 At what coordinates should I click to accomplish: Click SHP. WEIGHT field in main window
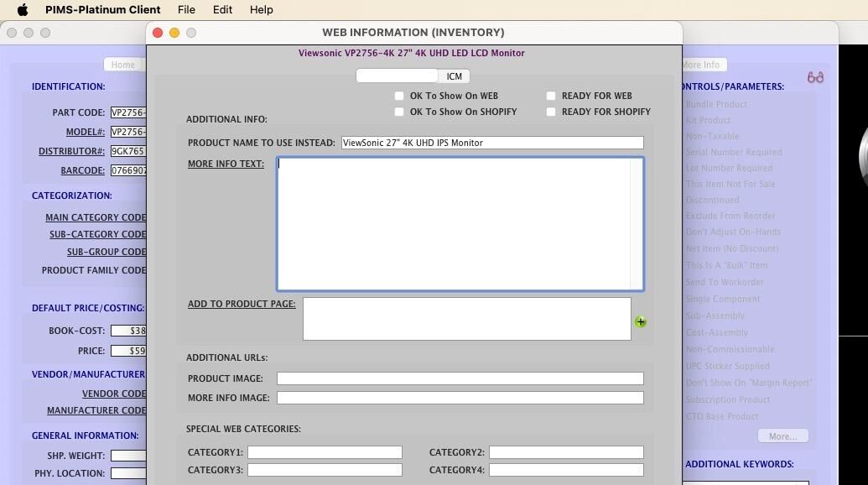128,456
